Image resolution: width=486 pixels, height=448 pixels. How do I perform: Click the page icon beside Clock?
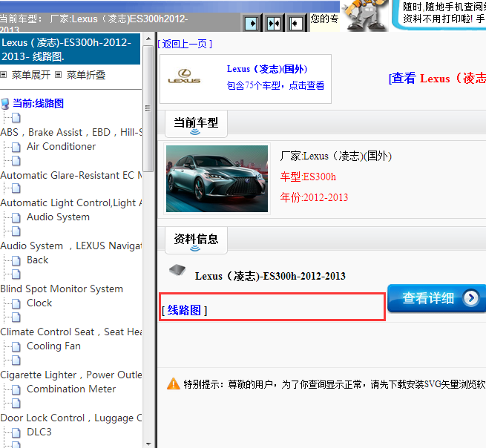tap(16, 303)
